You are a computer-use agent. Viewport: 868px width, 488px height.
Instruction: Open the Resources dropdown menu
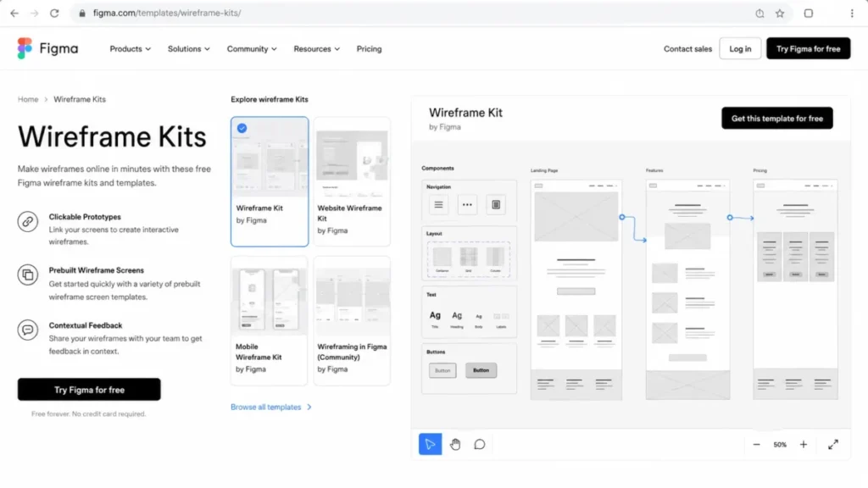[317, 48]
